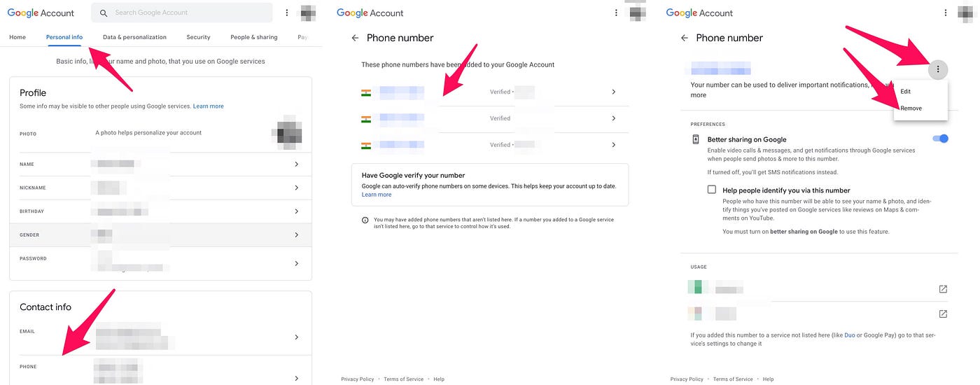Open Help link in right panel footer
Image resolution: width=980 pixels, height=385 pixels.
click(768, 379)
